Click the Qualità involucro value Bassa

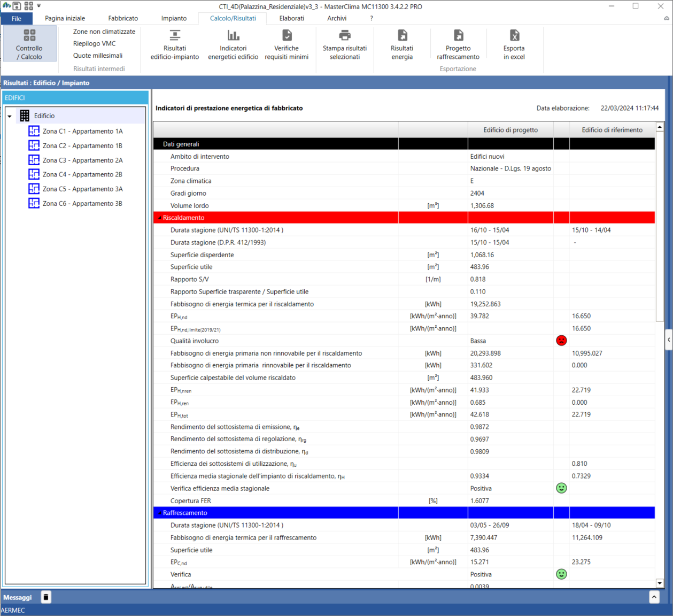[x=478, y=341]
